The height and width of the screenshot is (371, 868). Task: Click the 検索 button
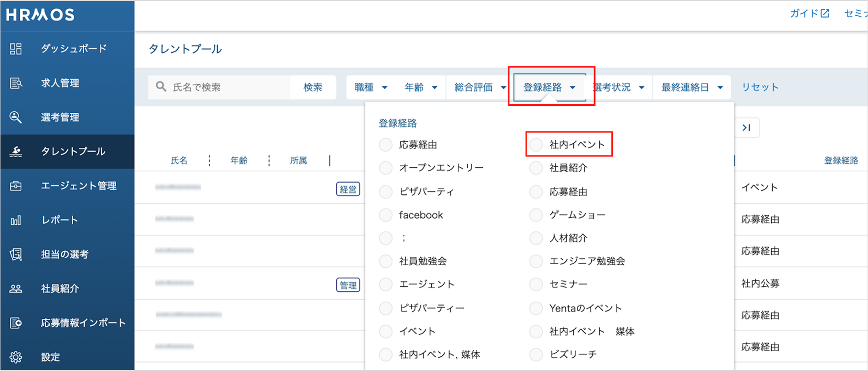(313, 87)
